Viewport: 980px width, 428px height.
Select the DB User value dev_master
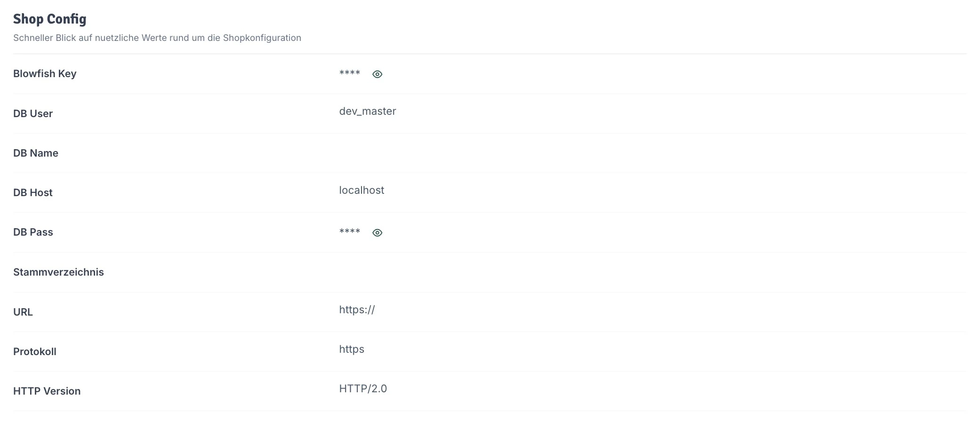point(368,111)
